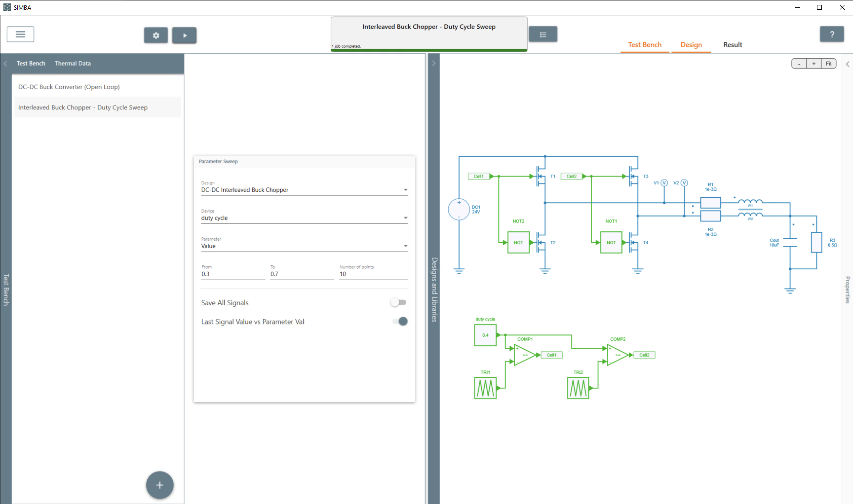The height and width of the screenshot is (504, 853).
Task: Select the Cout capacitor
Action: coord(790,242)
